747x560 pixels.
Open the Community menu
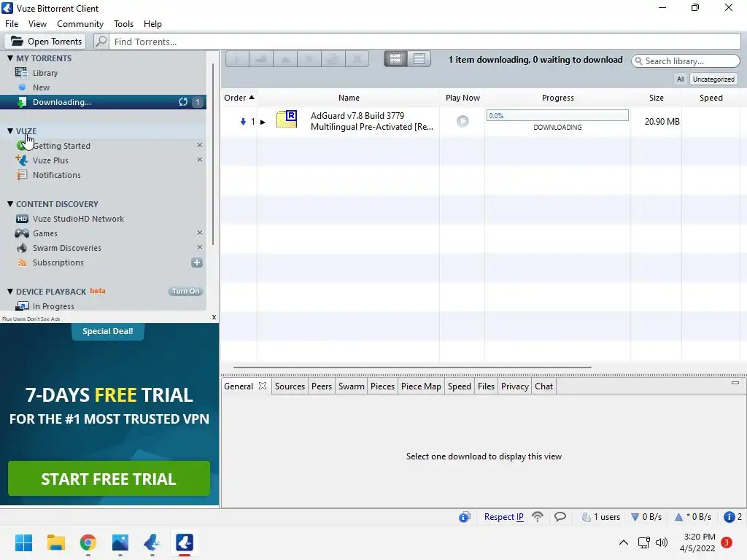(x=80, y=24)
